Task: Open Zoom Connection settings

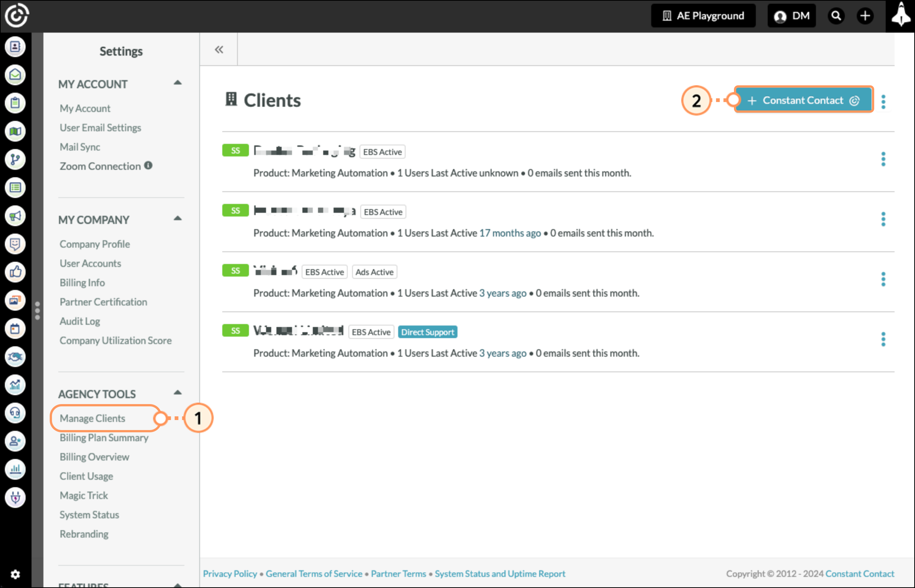Action: pyautogui.click(x=100, y=166)
